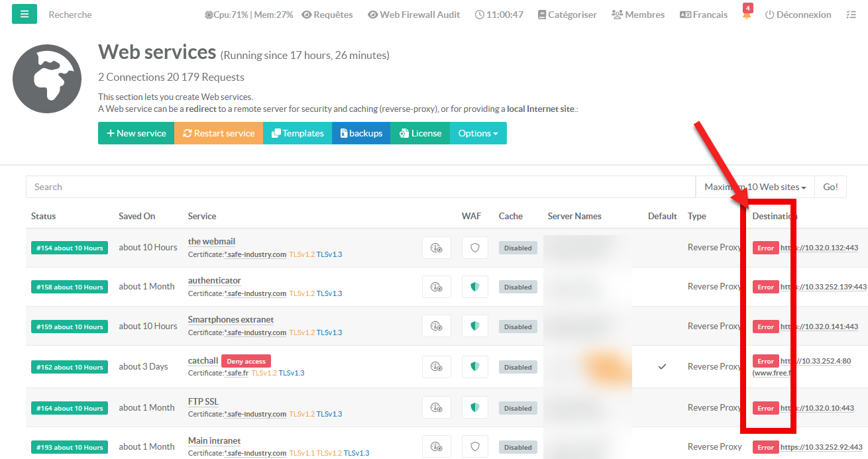The width and height of the screenshot is (868, 459).
Task: Click the clock icon in the catchall row
Action: point(436,366)
